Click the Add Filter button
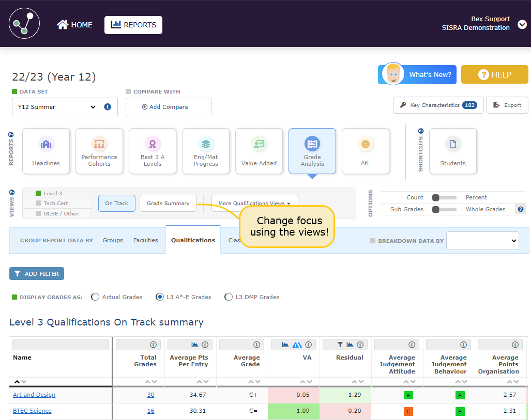 tap(37, 274)
